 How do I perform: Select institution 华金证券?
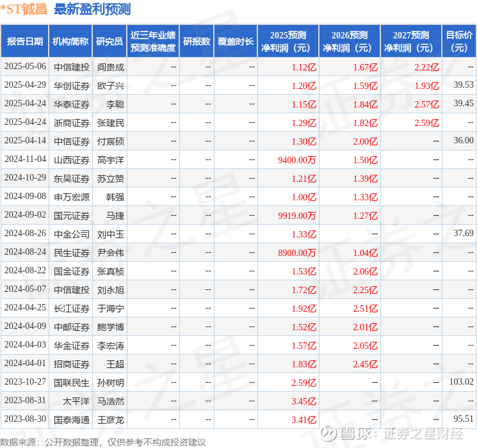pos(72,346)
